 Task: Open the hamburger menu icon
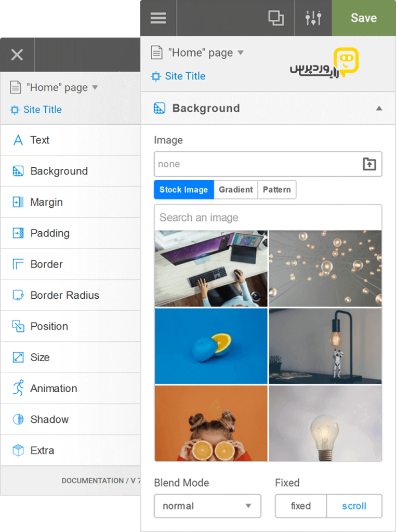(x=158, y=18)
